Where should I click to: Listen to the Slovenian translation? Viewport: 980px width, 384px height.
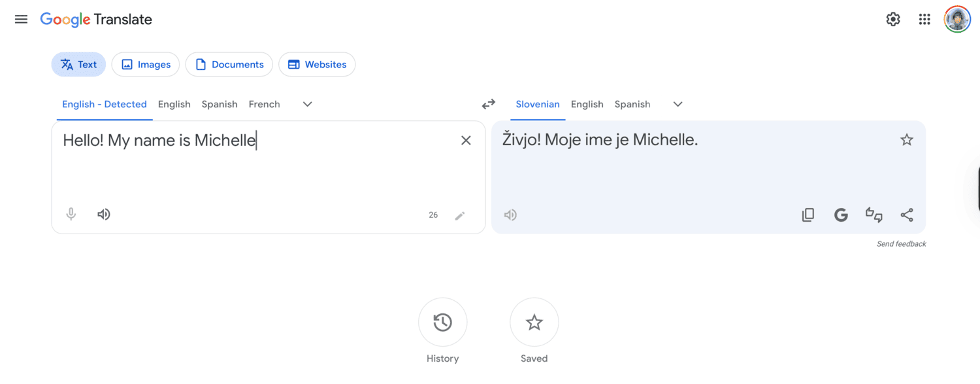[x=511, y=215]
